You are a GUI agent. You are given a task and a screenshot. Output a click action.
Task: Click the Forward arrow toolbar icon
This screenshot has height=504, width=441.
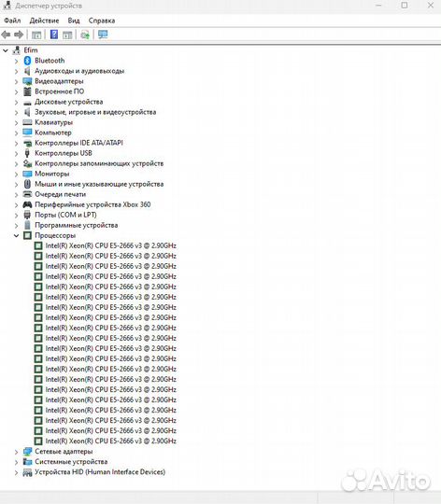click(19, 35)
